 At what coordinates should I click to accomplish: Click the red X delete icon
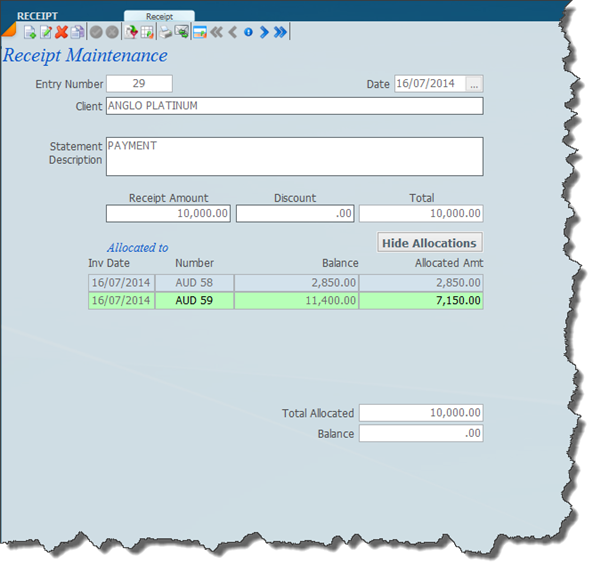click(x=61, y=32)
